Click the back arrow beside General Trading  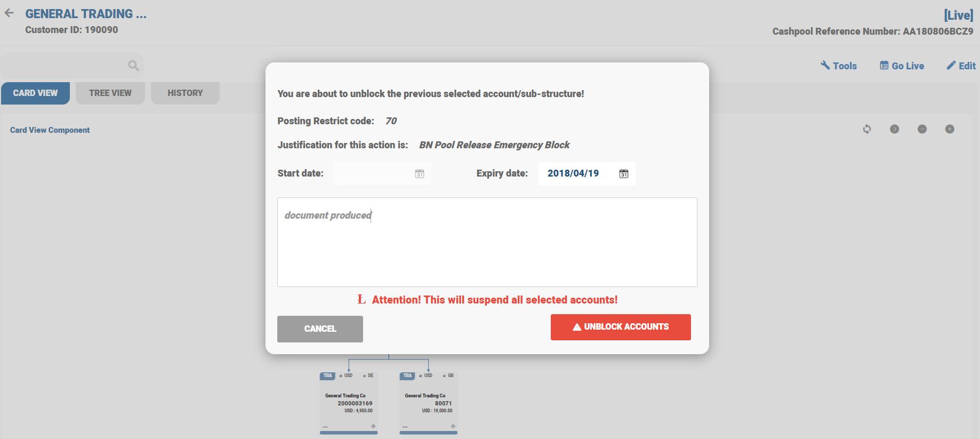point(9,13)
